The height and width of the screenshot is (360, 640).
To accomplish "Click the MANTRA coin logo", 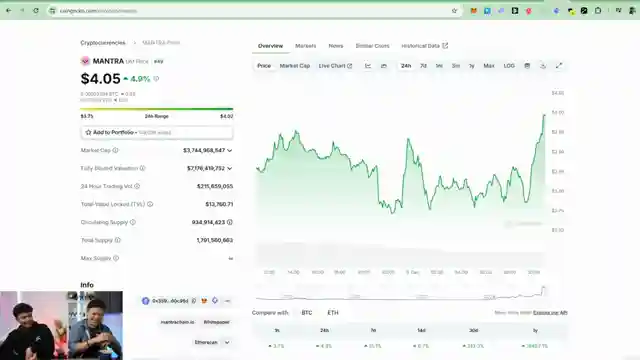I will pyautogui.click(x=85, y=61).
